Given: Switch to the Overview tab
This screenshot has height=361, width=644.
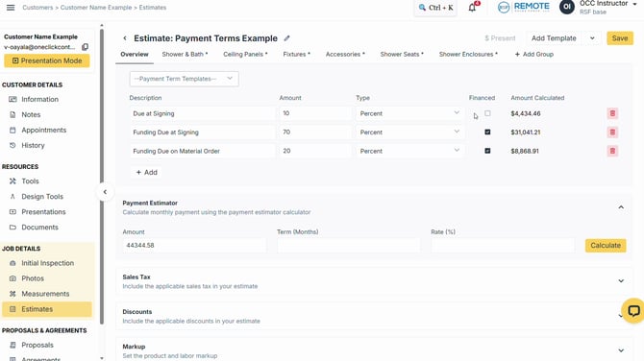Looking at the screenshot, I should click(x=135, y=54).
